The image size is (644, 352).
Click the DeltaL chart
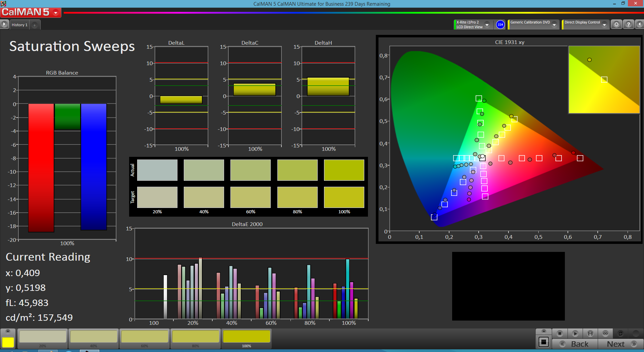[181, 96]
